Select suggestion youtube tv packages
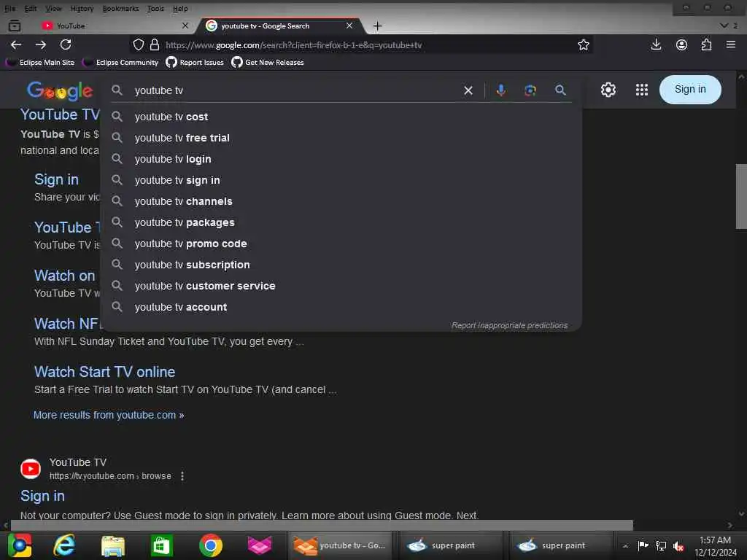This screenshot has width=747, height=560. [x=341, y=222]
